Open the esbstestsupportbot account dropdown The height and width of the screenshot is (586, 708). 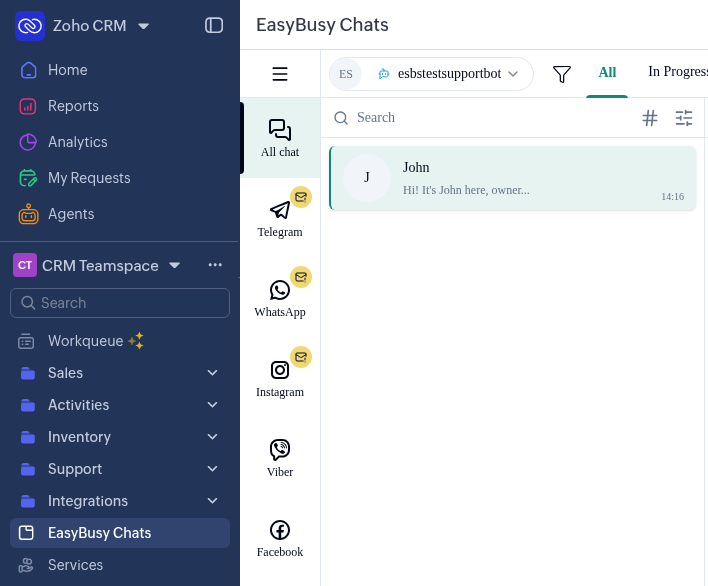click(431, 74)
